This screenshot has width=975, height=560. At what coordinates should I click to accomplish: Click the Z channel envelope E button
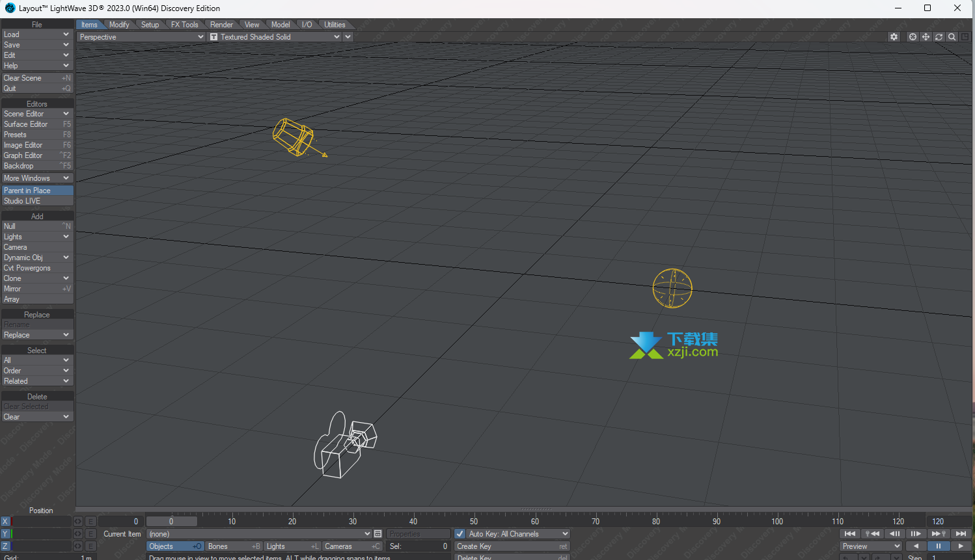[90, 546]
